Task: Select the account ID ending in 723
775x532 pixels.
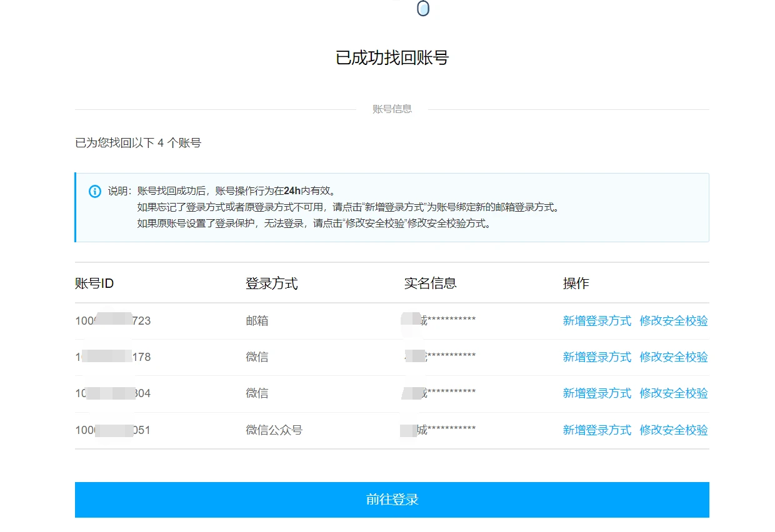Action: pos(113,321)
